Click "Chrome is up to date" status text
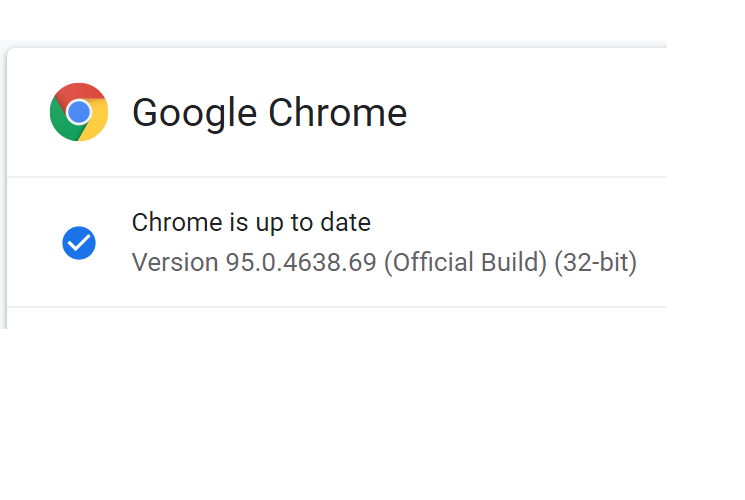Screen dimensions: 745x500 tap(251, 222)
